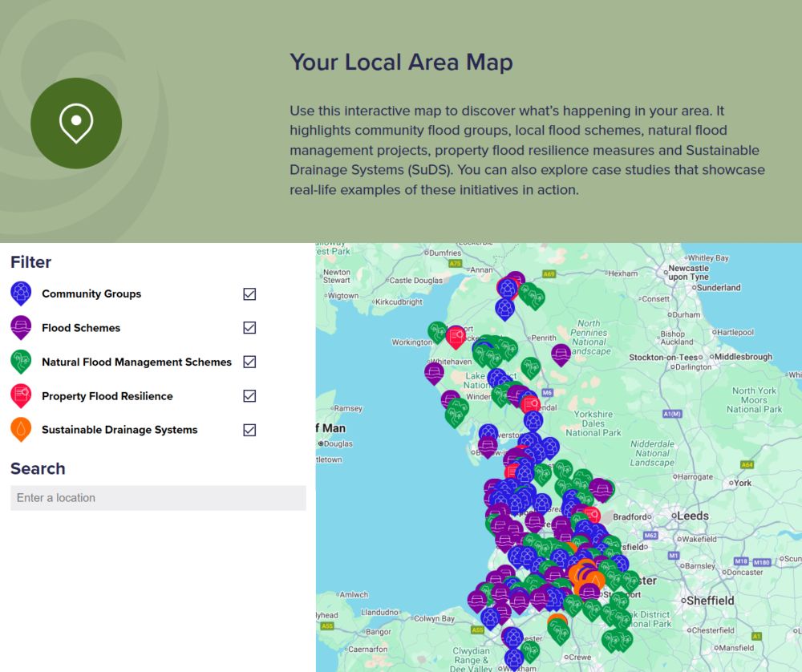Select blue community marker below Huddersfield label
Screen dimensions: 802x672
tap(620, 563)
